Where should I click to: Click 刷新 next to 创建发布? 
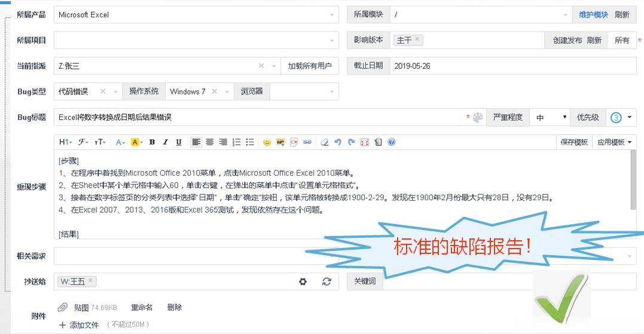(594, 40)
